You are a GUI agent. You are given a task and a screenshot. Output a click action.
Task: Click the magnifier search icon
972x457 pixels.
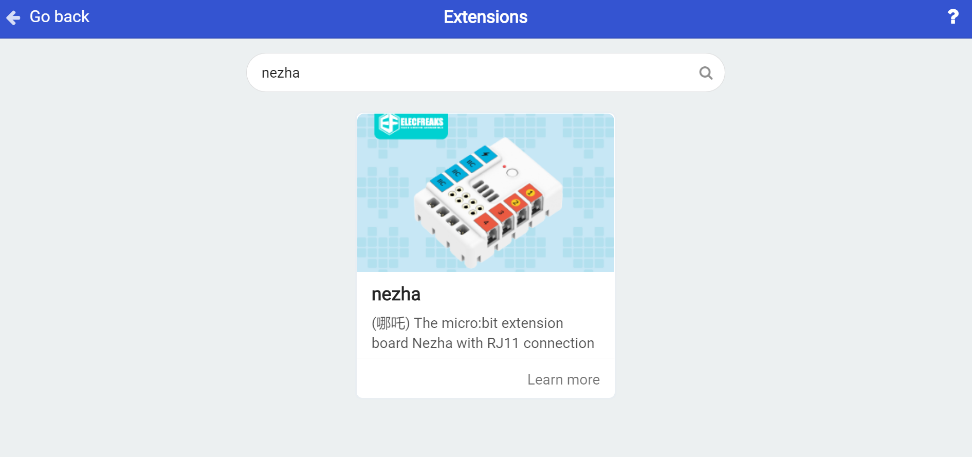point(705,73)
